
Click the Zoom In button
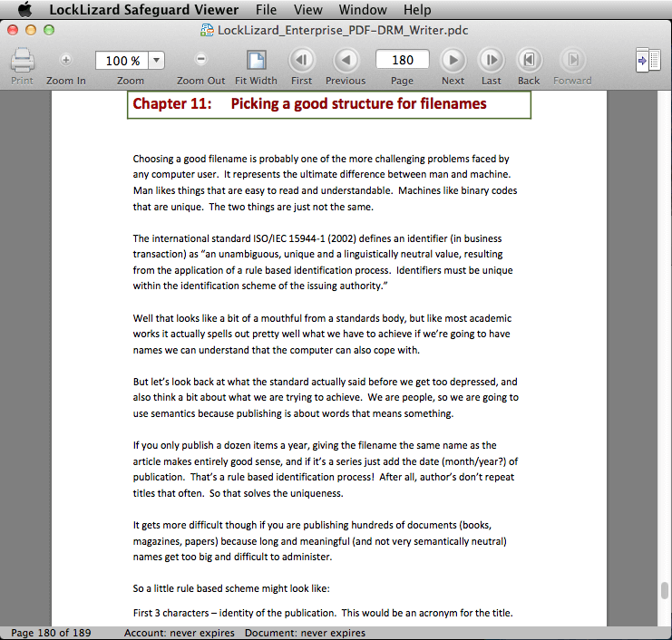65,60
